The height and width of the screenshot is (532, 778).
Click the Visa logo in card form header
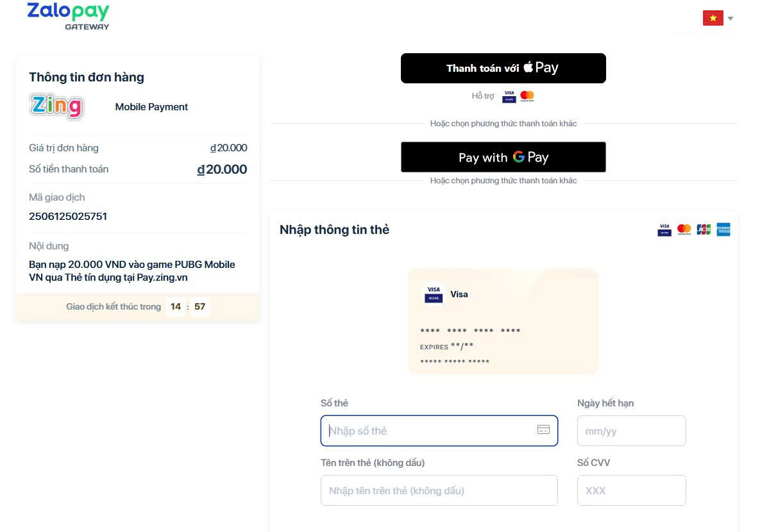point(664,229)
